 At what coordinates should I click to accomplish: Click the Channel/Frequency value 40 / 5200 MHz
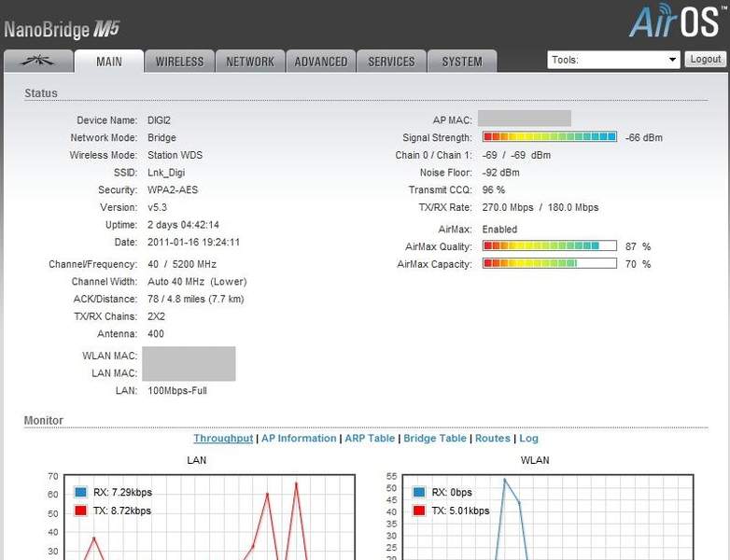click(x=182, y=264)
